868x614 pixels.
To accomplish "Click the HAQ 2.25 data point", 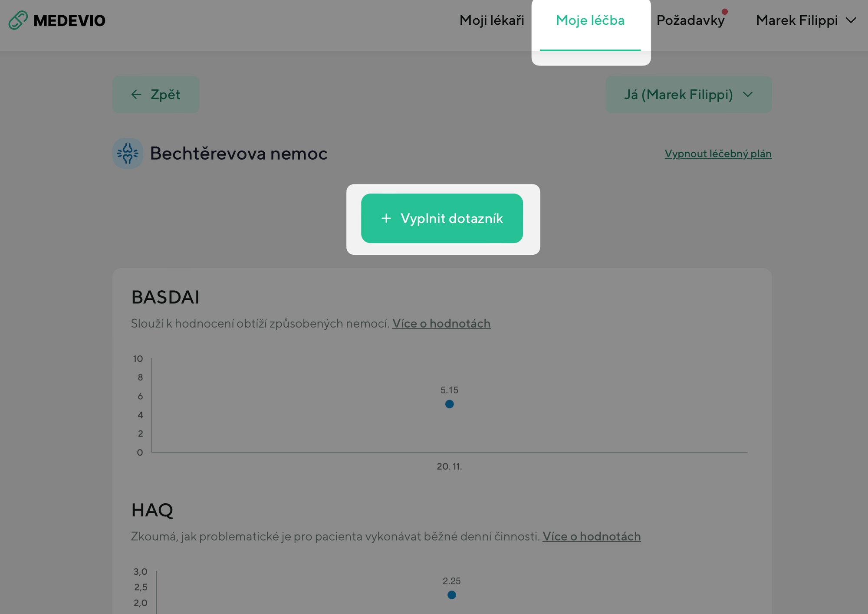I will tap(451, 594).
